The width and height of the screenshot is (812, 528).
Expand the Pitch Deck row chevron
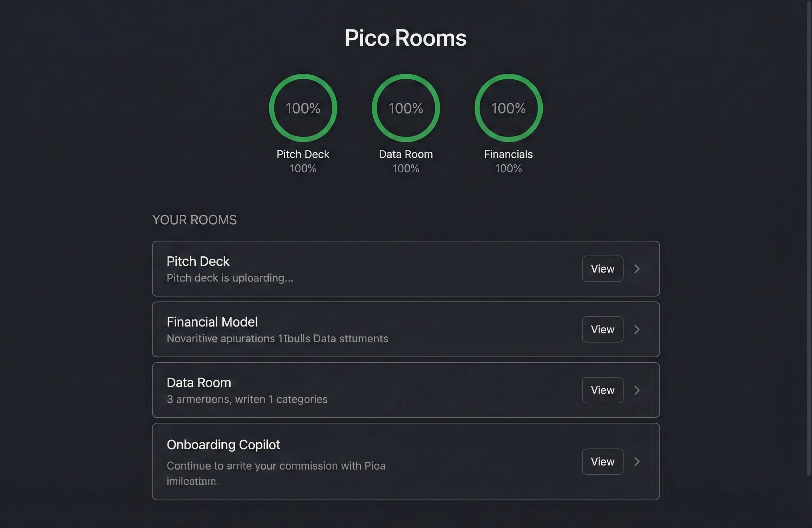point(637,269)
